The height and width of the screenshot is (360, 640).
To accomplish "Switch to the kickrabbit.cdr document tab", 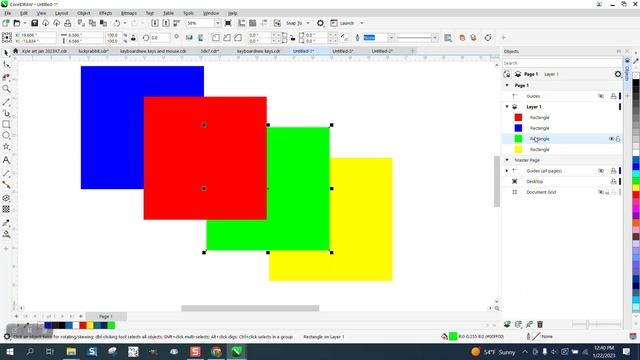I will [x=93, y=51].
